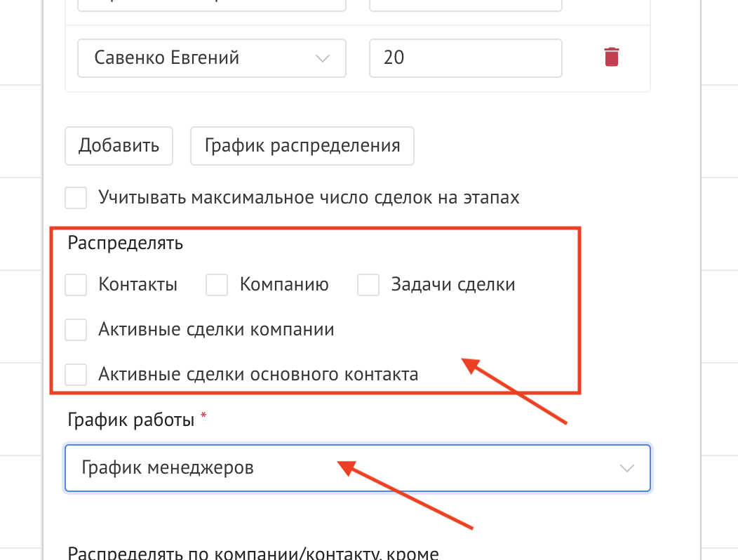Enable Активные сделки компании checkbox
This screenshot has width=738, height=560.
coord(76,329)
